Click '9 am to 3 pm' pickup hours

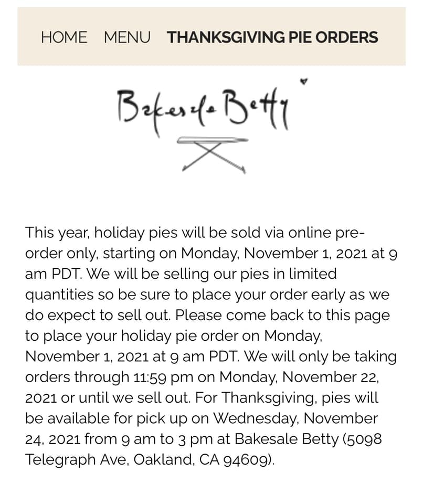pyautogui.click(x=167, y=439)
